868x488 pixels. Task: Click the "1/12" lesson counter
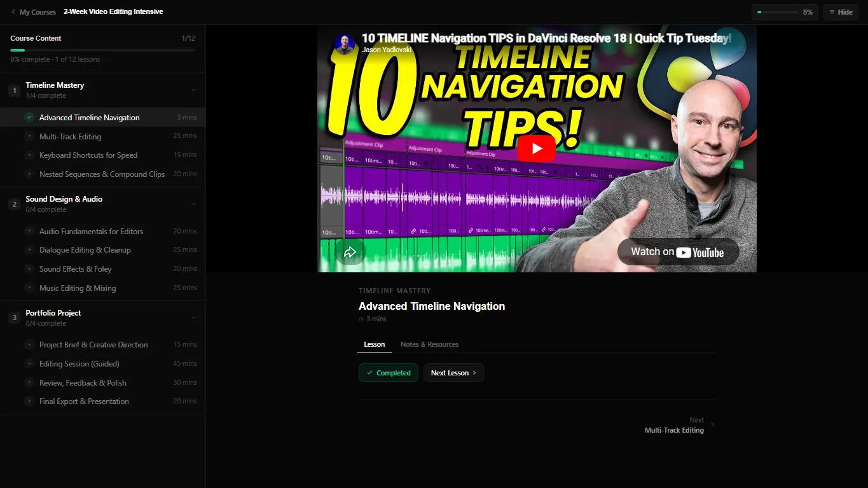point(188,38)
